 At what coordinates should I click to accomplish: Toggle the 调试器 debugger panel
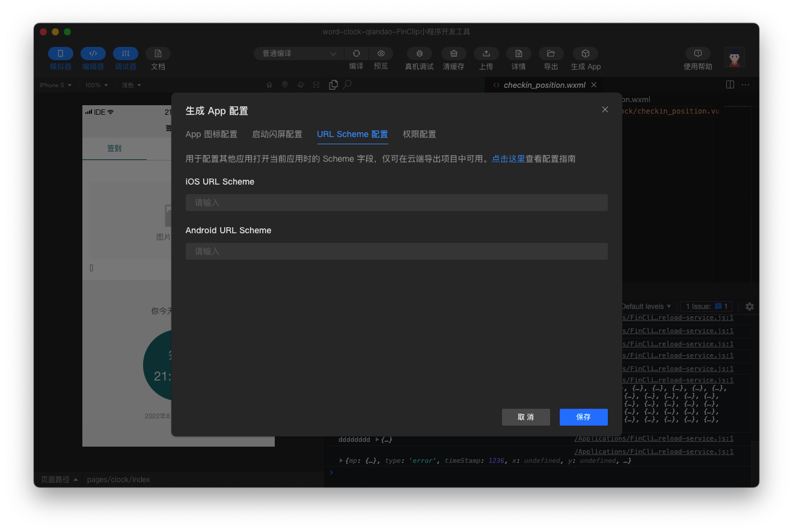[x=126, y=54]
